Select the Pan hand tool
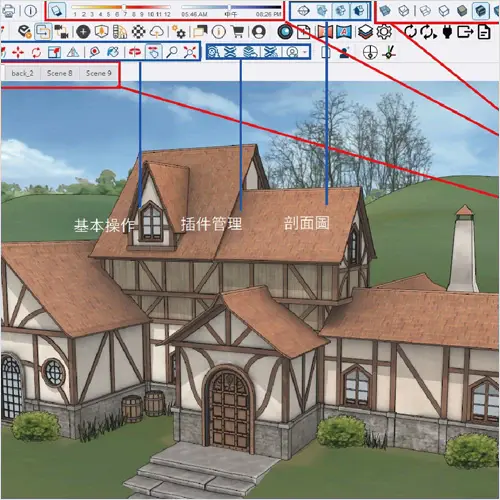500x500 pixels. click(x=154, y=52)
